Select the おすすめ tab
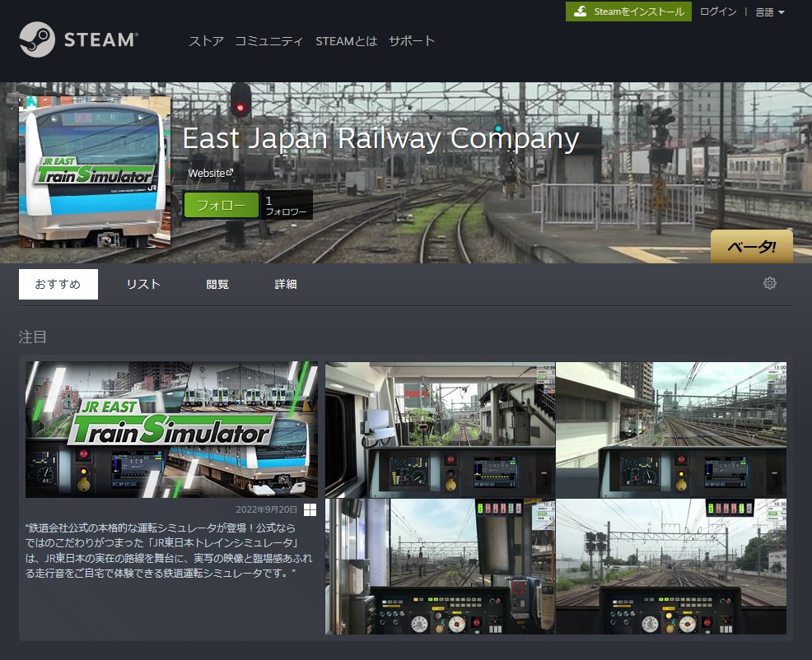The height and width of the screenshot is (660, 812). (x=58, y=284)
